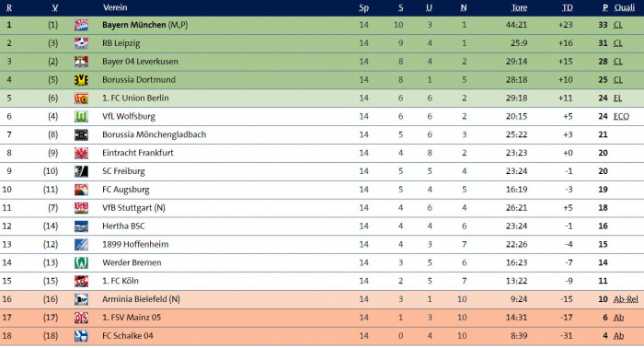Click the Quali column header
Viewport: 644px width, 348px height.
click(625, 7)
